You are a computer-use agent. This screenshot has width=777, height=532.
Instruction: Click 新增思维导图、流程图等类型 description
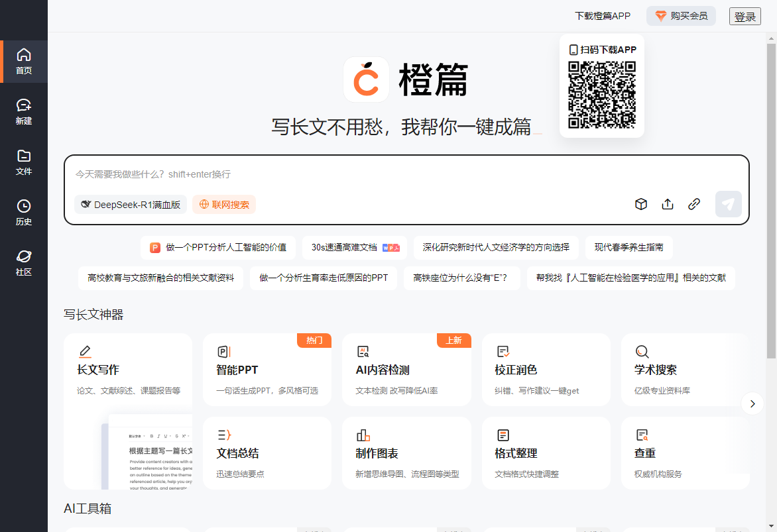407,474
